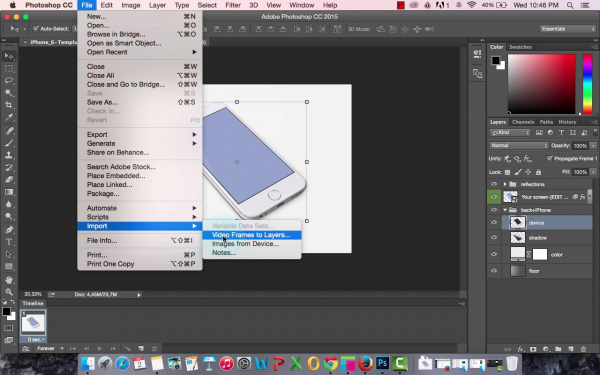Screen dimensions: 600x375
Task: Click the create new layer icon
Action: pyautogui.click(x=571, y=349)
